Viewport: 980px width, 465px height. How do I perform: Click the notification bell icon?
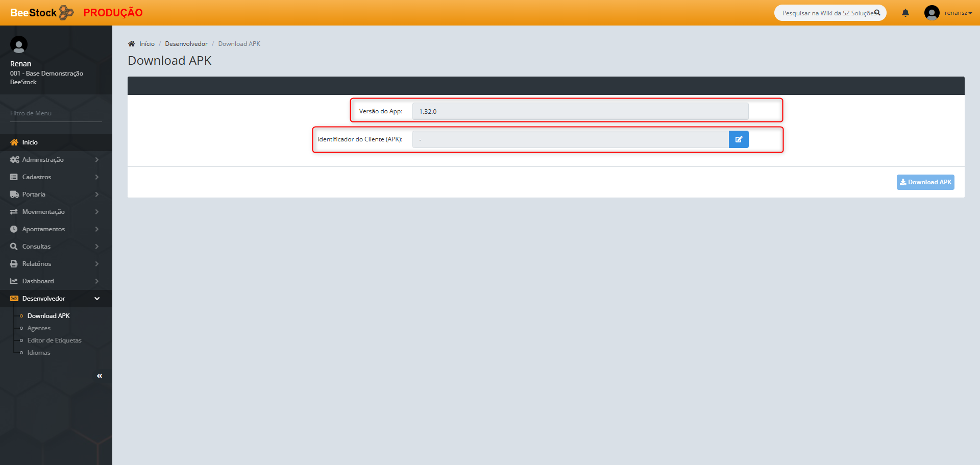(x=905, y=13)
